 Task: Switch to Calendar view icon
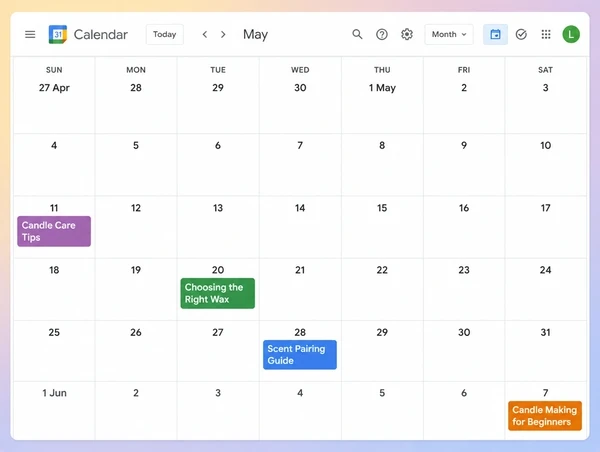(495, 34)
